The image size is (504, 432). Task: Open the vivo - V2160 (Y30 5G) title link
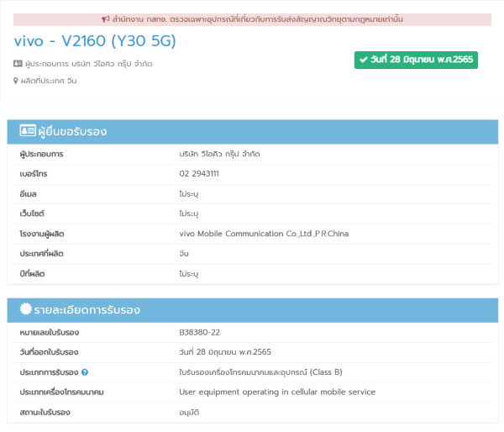click(95, 41)
